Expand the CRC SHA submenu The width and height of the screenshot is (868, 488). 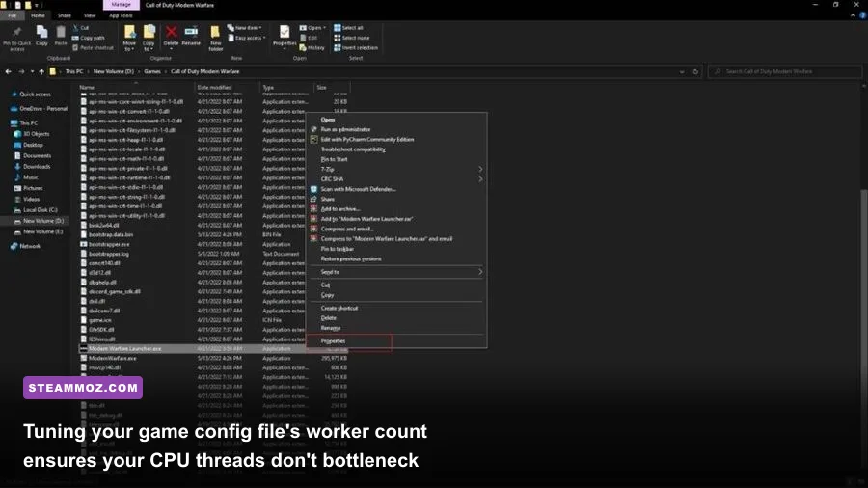point(396,179)
